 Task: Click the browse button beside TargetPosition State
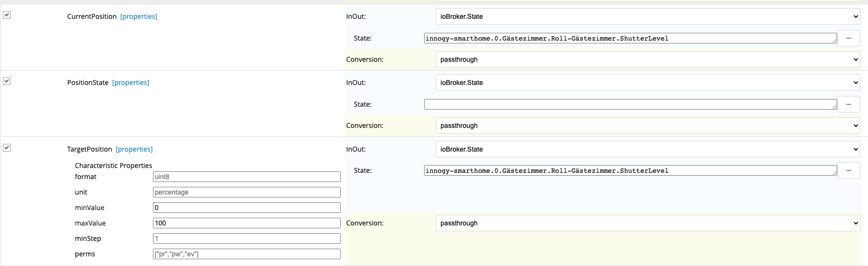point(848,170)
